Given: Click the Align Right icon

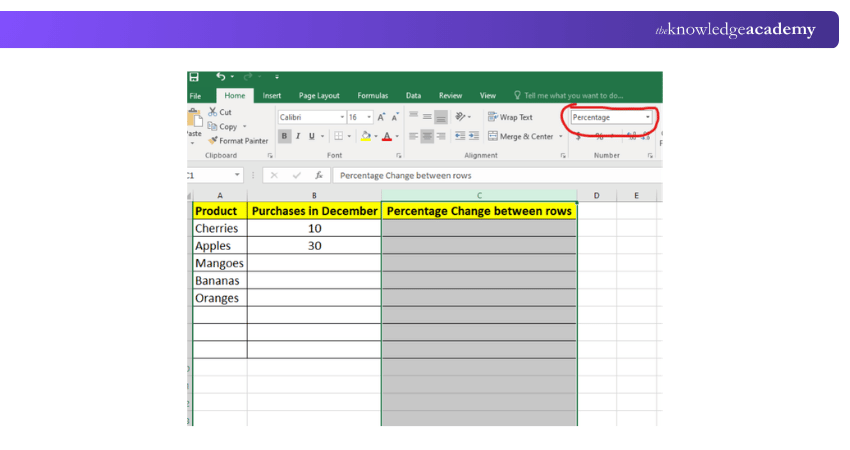Looking at the screenshot, I should [441, 136].
